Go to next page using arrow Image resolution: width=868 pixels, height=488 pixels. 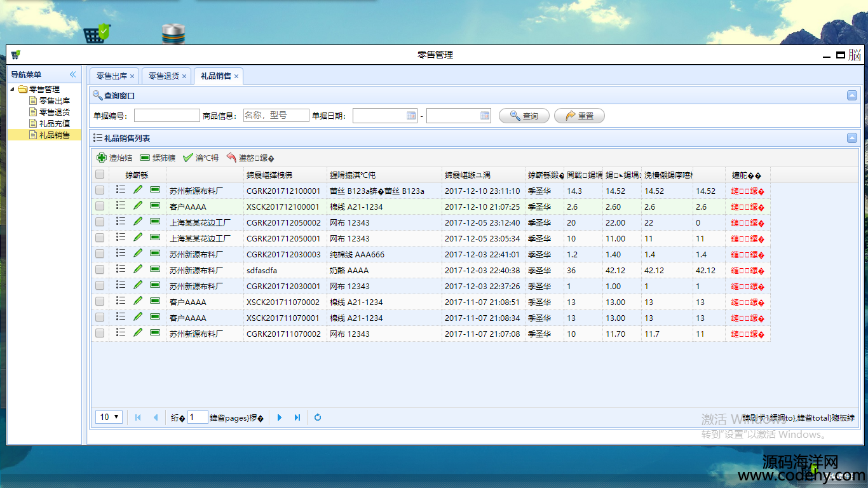[x=280, y=417]
